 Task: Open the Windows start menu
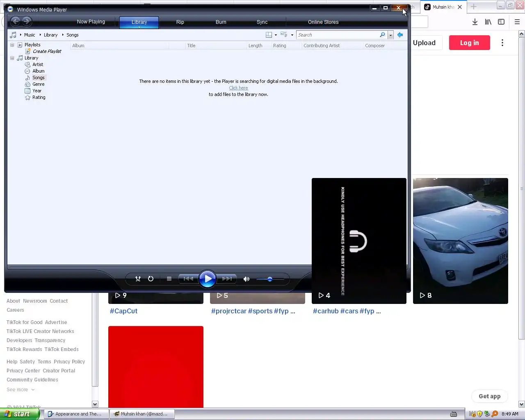tap(20, 414)
